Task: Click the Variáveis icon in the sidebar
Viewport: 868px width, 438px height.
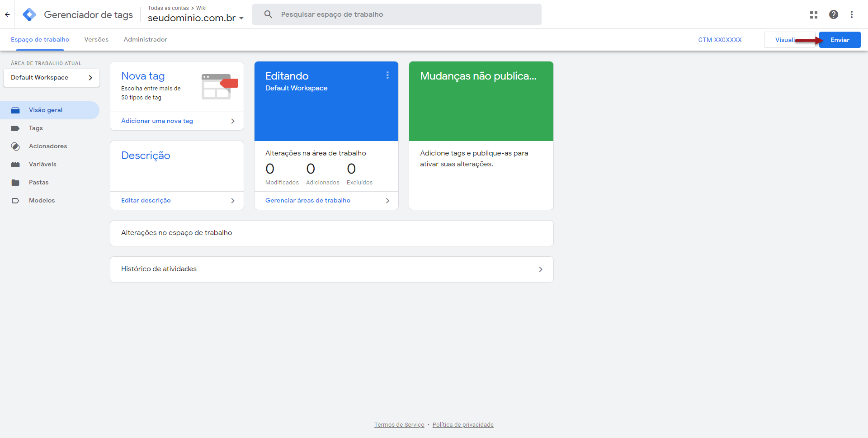Action: [x=15, y=165]
